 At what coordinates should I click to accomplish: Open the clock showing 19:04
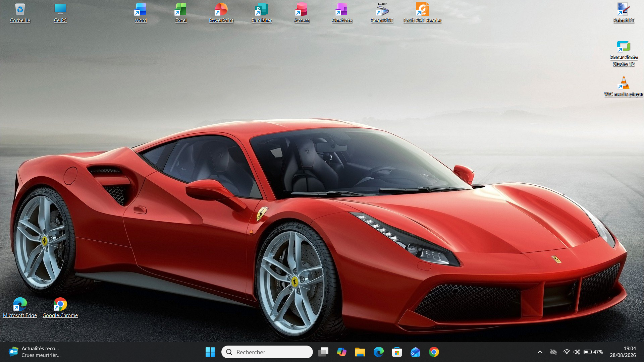(623, 352)
